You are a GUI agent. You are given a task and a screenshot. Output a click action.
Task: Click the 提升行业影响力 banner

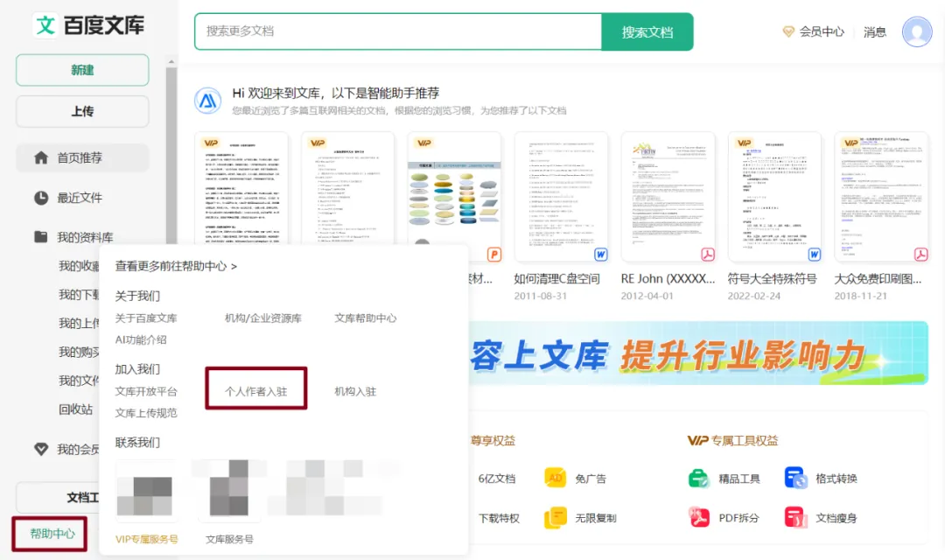coord(698,353)
